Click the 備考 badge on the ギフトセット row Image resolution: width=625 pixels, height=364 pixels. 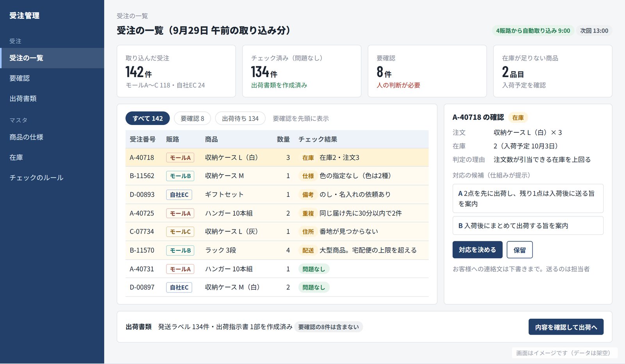pos(308,194)
